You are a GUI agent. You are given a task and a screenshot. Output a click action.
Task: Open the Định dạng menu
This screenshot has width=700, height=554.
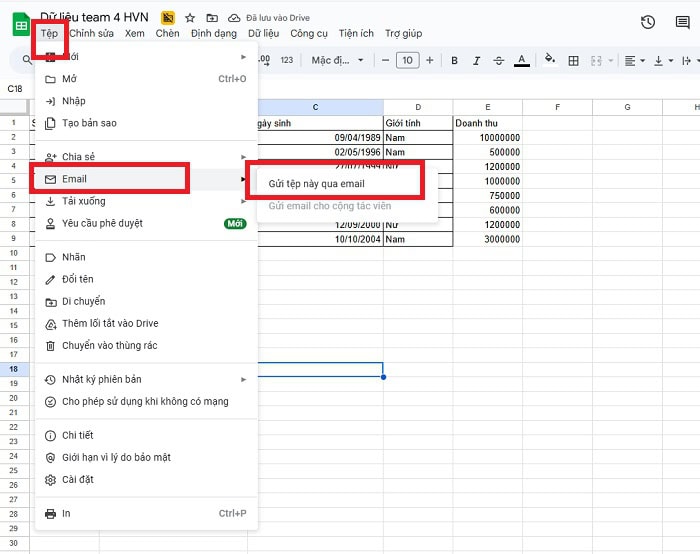point(213,33)
